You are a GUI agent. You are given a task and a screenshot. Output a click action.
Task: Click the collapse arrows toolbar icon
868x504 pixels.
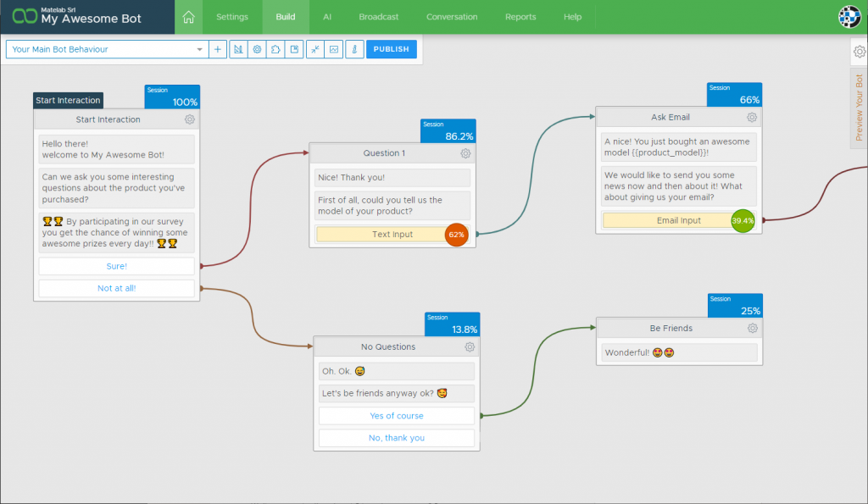(x=315, y=49)
